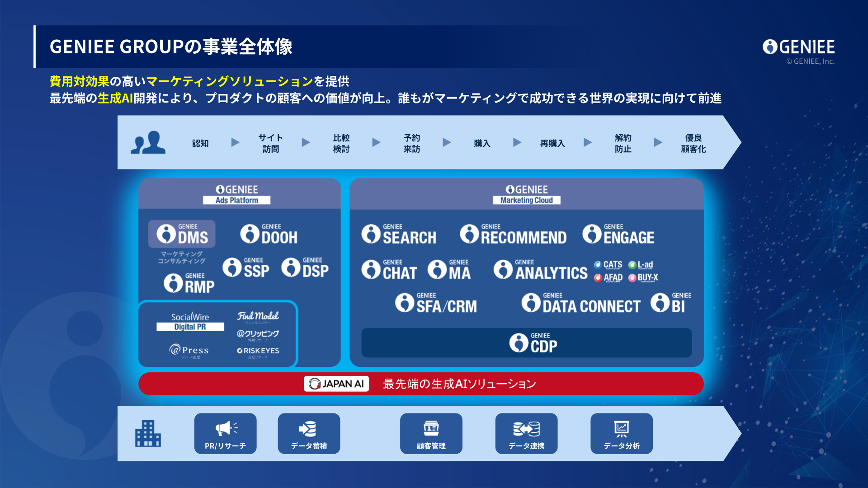The image size is (868, 488).
Task: Select the データ分析 analysis icon
Action: (622, 433)
